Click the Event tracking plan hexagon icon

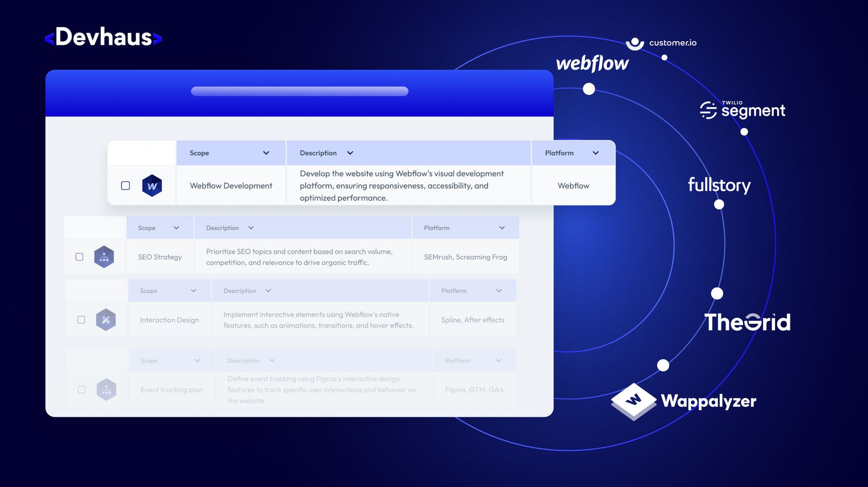pyautogui.click(x=106, y=389)
